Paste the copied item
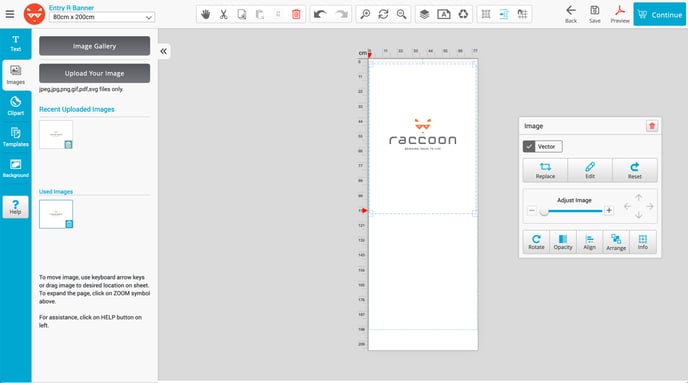Image resolution: width=688 pixels, height=383 pixels. [260, 14]
